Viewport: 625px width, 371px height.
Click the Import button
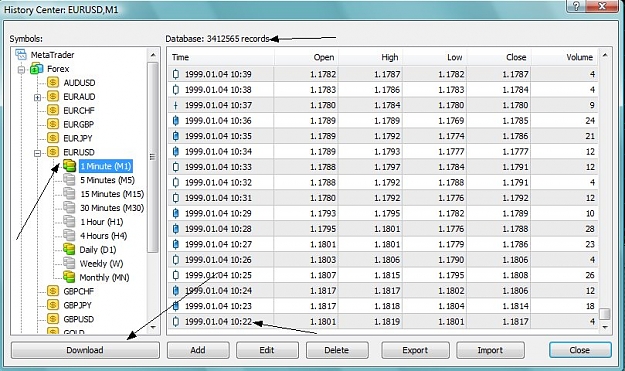pos(490,350)
